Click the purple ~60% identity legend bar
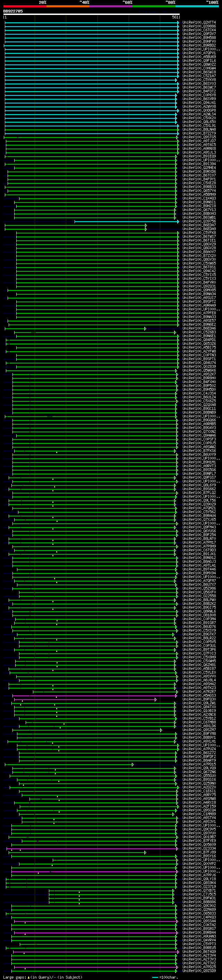222x980 pixels. click(x=111, y=6)
